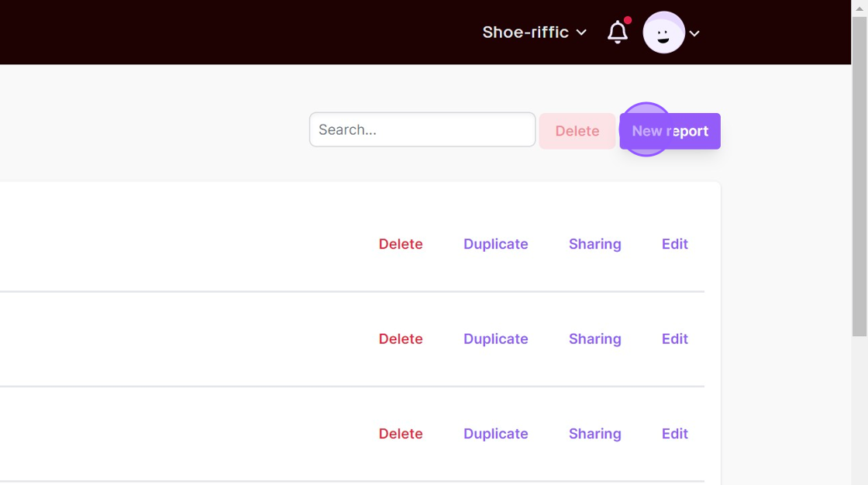Image resolution: width=868 pixels, height=485 pixels.
Task: Edit the third report in the list
Action: pos(675,434)
